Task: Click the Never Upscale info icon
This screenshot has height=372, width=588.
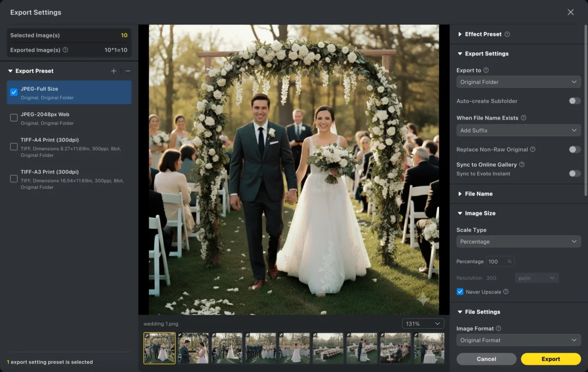Action: click(506, 292)
